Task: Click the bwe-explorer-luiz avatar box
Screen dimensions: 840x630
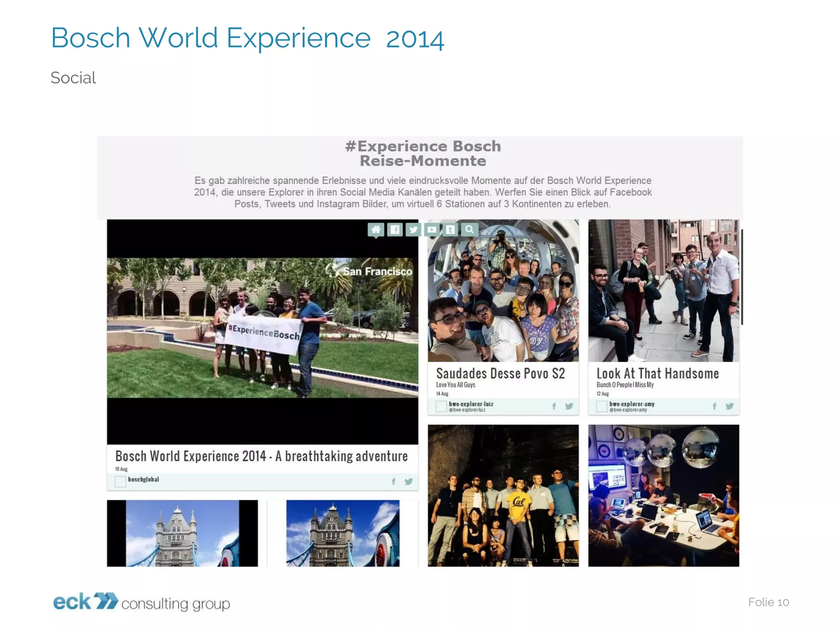Action: [x=441, y=406]
